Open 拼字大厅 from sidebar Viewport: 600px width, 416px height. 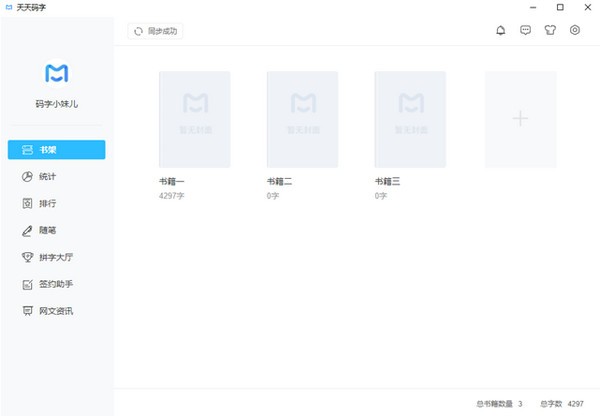click(x=56, y=257)
